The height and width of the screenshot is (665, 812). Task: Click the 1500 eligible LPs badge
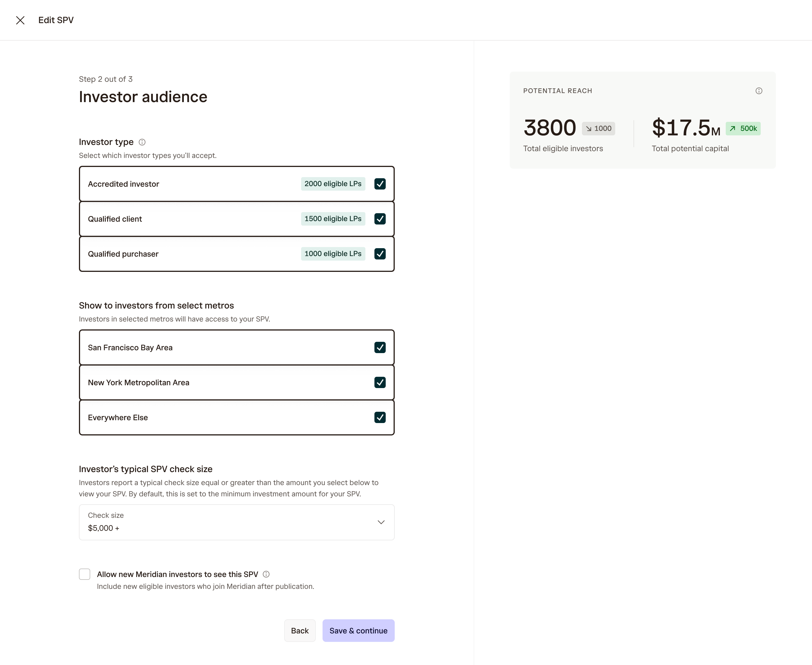tap(333, 219)
